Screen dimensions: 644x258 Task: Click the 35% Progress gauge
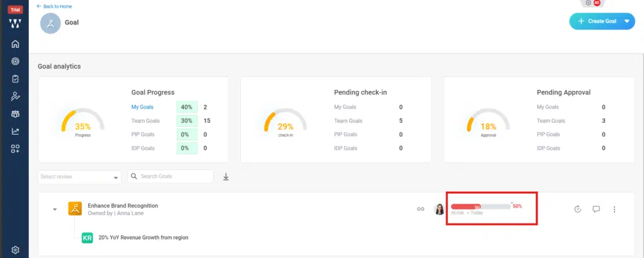(83, 121)
